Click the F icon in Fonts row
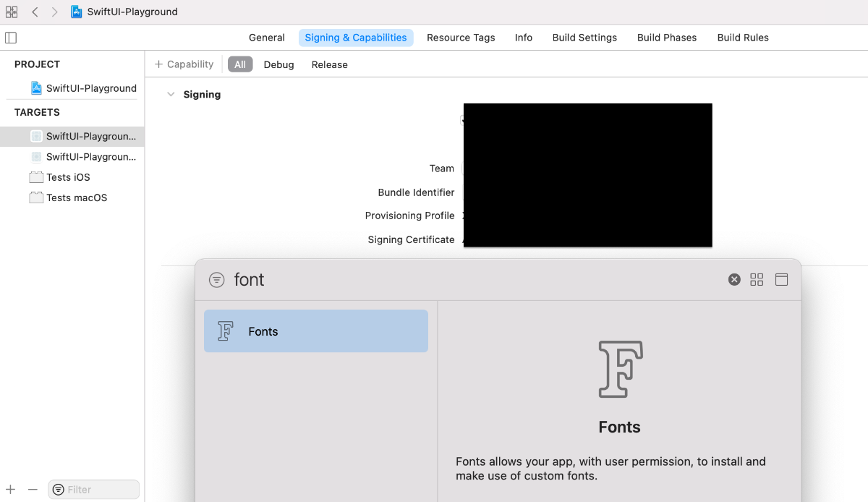 pos(226,331)
